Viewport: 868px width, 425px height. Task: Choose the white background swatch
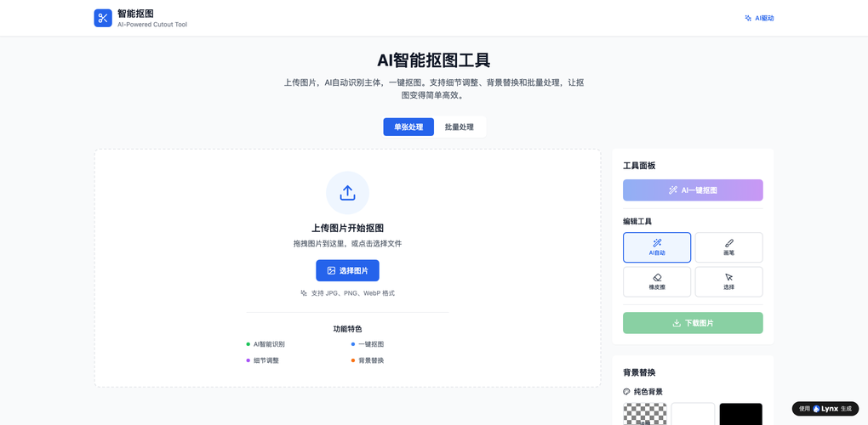tap(693, 414)
